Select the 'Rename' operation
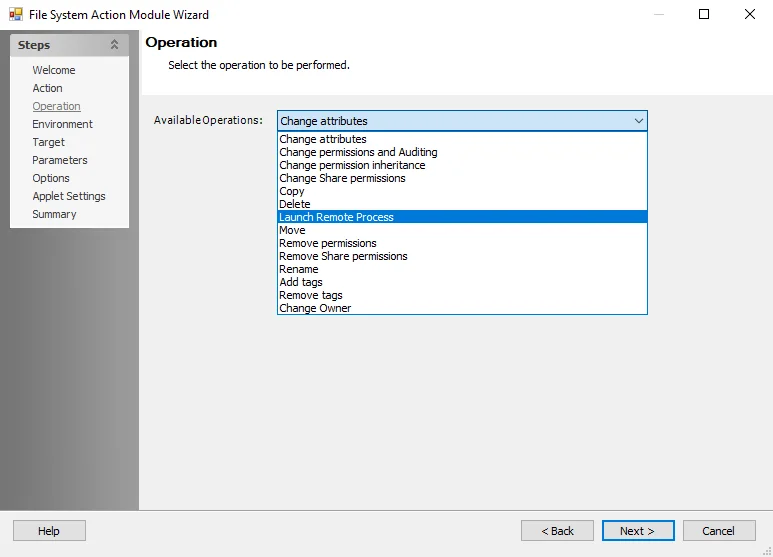Screen dimensions: 773x557 462,269
